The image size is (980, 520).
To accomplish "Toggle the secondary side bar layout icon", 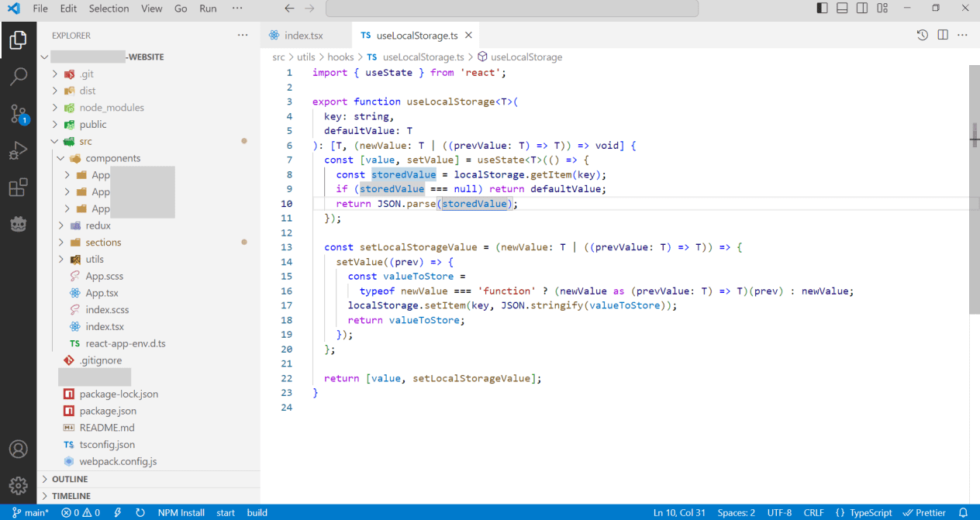I will pos(862,9).
